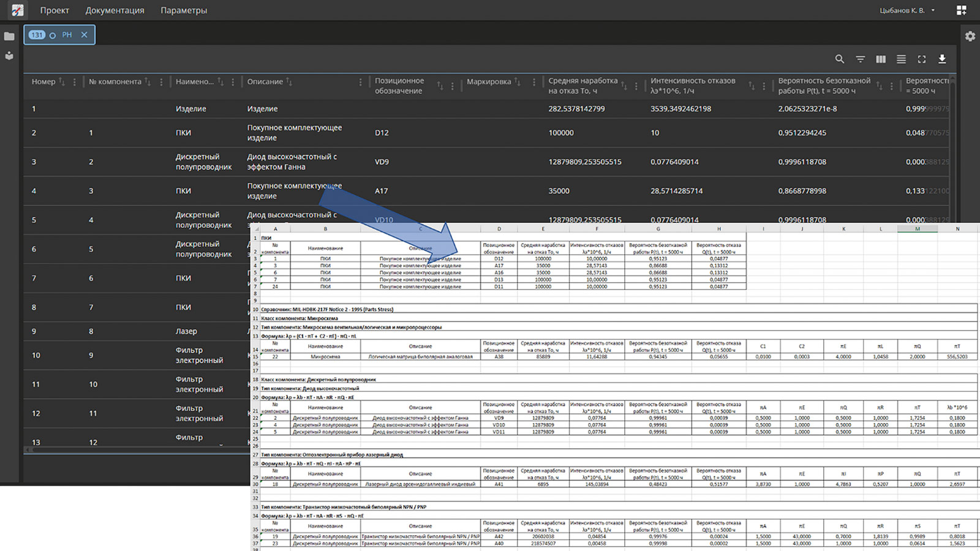Close the РН tab
This screenshot has height=551, width=980.
(x=85, y=35)
